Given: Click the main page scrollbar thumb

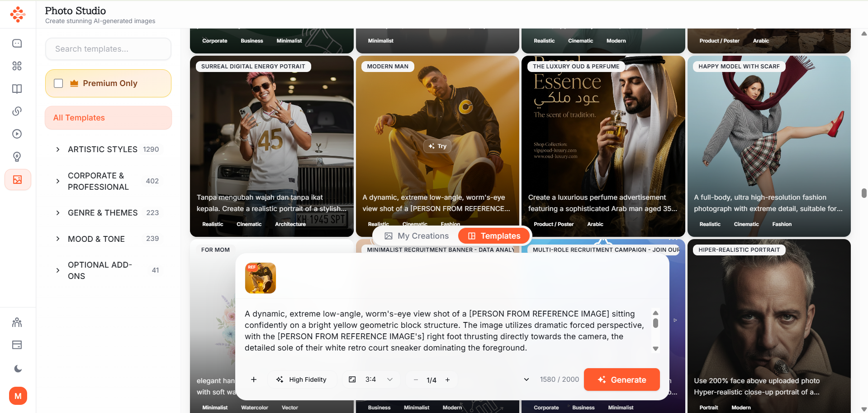Looking at the screenshot, I should [x=864, y=193].
